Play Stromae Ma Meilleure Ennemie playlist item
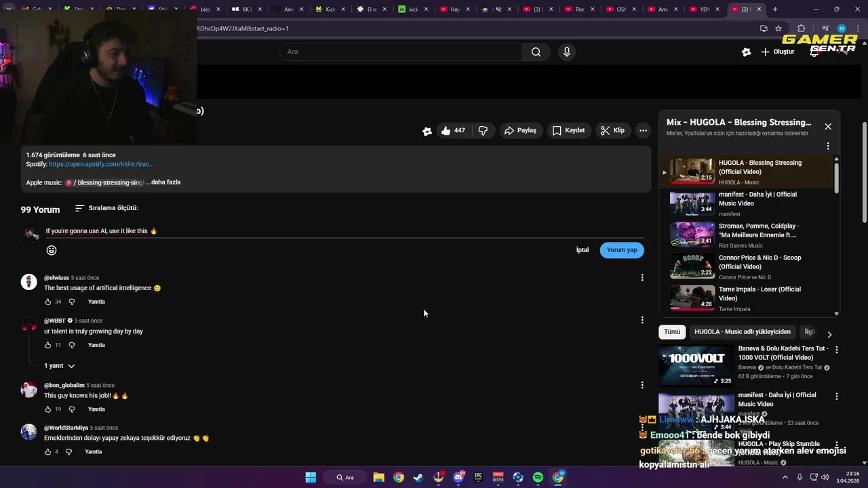Viewport: 868px width, 488px height. coord(746,235)
